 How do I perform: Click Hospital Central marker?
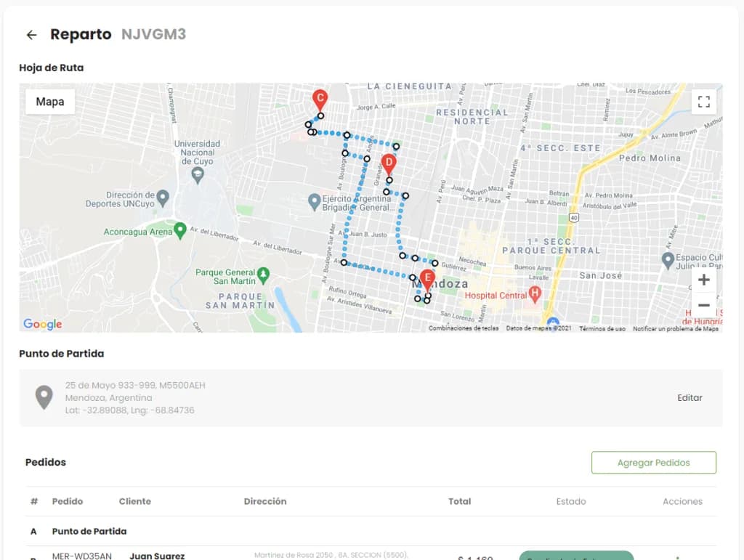535,294
